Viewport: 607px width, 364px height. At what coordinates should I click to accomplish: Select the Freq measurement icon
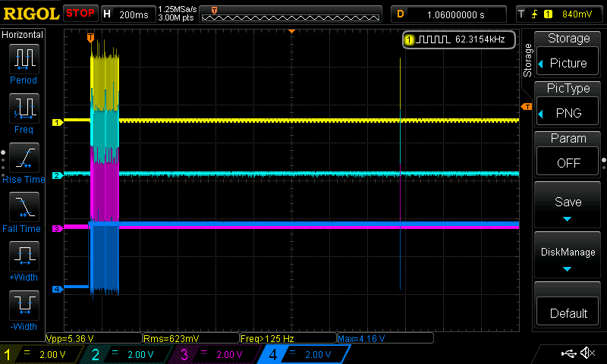coord(24,109)
